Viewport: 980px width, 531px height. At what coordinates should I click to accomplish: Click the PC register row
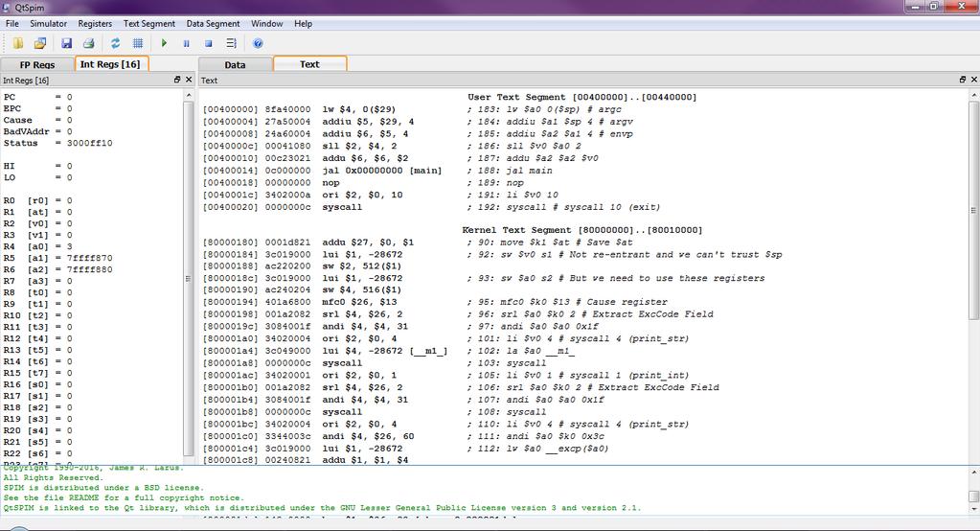37,97
